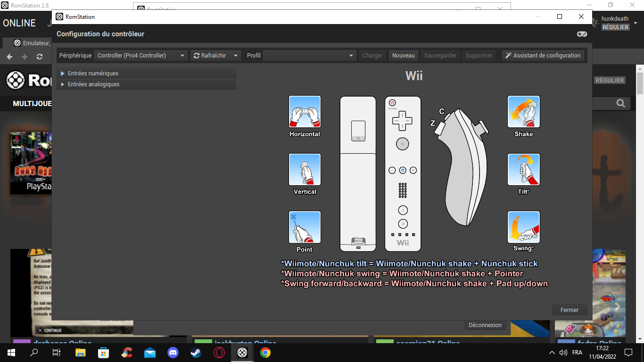Click the Nouveau profile button
The image size is (644, 362).
[404, 56]
